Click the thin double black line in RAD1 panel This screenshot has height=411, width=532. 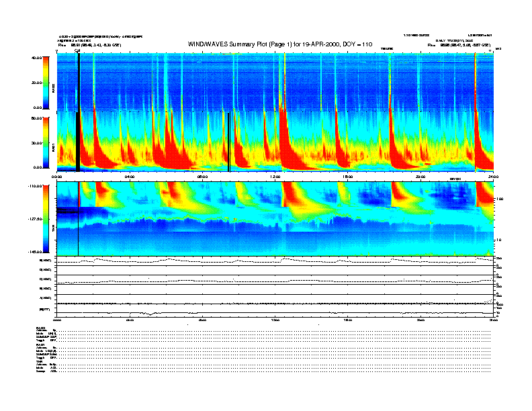pyautogui.click(x=229, y=142)
